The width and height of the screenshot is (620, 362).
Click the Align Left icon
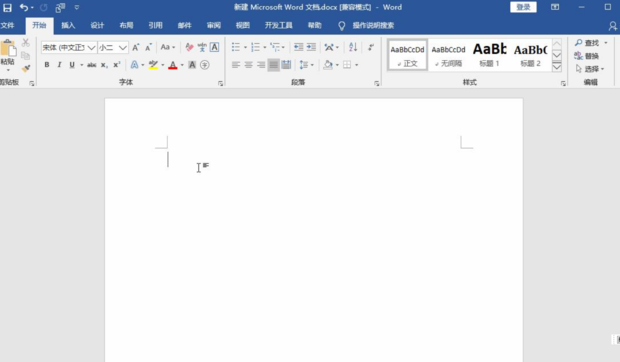[x=236, y=65]
